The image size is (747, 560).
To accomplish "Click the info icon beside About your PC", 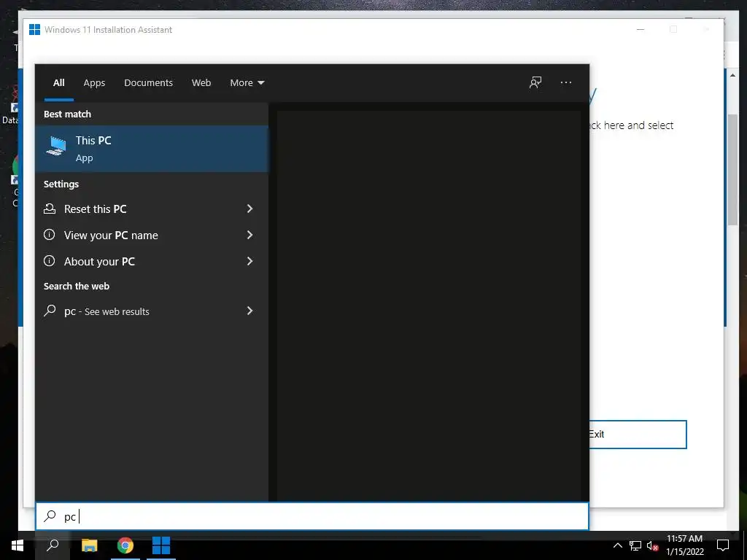I will click(x=49, y=261).
